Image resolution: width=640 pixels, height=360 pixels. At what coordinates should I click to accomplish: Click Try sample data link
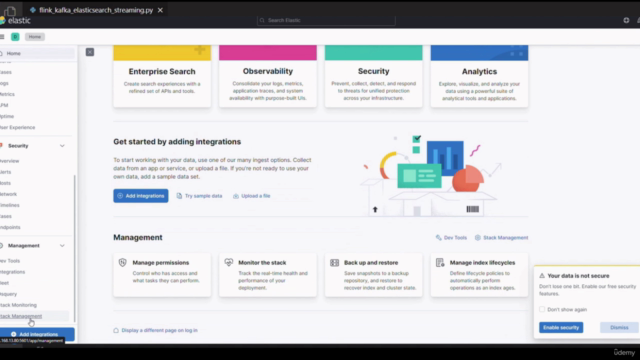(200, 196)
